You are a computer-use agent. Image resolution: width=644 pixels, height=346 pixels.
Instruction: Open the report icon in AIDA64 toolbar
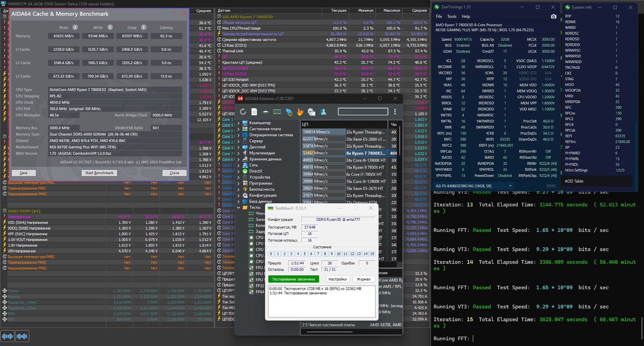point(254,112)
